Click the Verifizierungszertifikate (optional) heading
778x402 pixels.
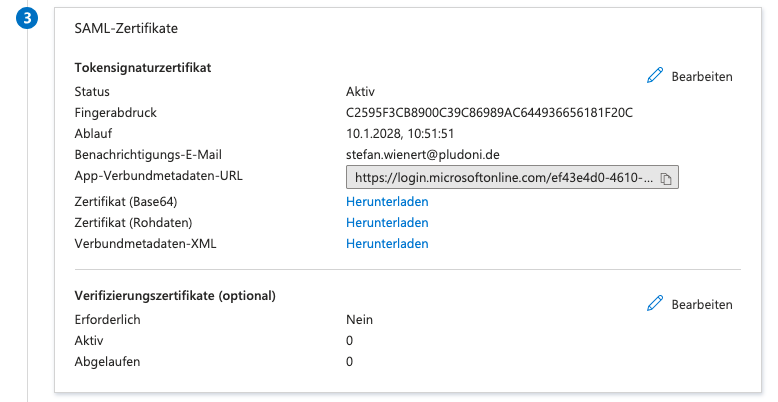(x=175, y=295)
